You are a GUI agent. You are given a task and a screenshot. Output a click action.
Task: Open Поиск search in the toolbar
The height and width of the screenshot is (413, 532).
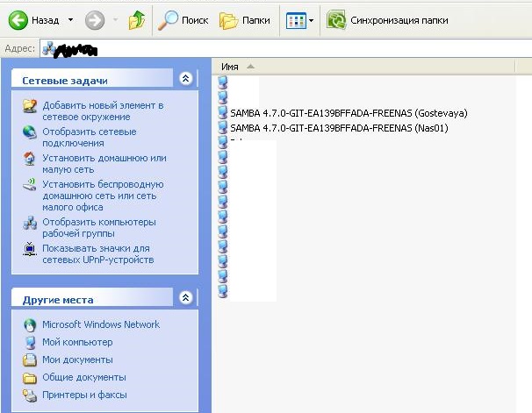click(x=183, y=20)
